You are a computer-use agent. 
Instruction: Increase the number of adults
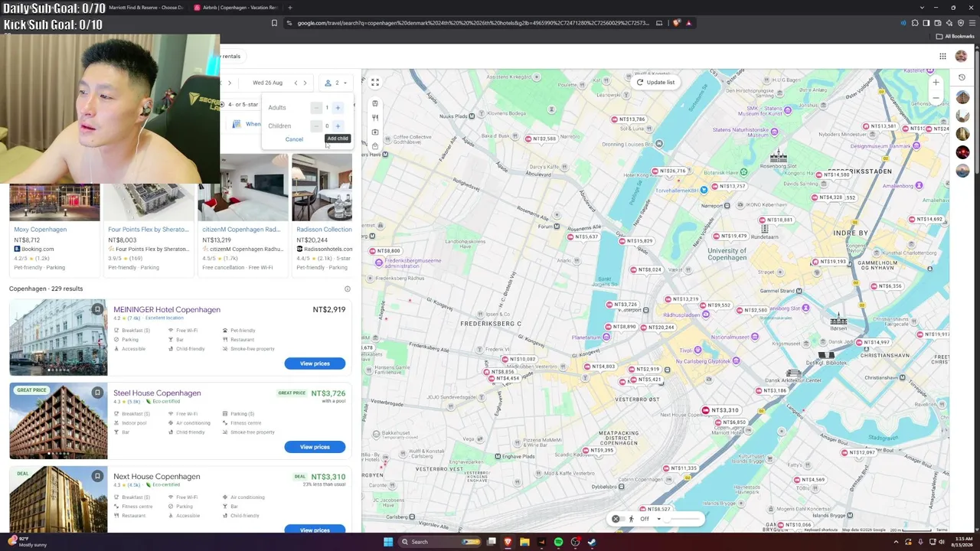[x=338, y=108]
